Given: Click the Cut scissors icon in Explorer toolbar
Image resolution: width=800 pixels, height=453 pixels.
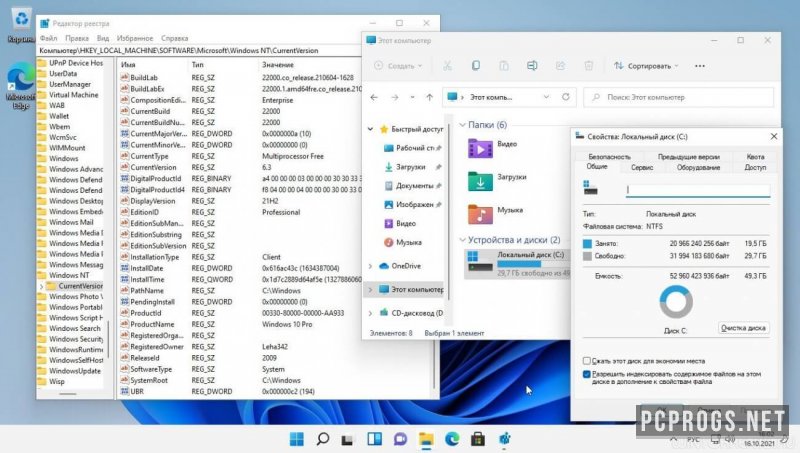Looking at the screenshot, I should (447, 66).
